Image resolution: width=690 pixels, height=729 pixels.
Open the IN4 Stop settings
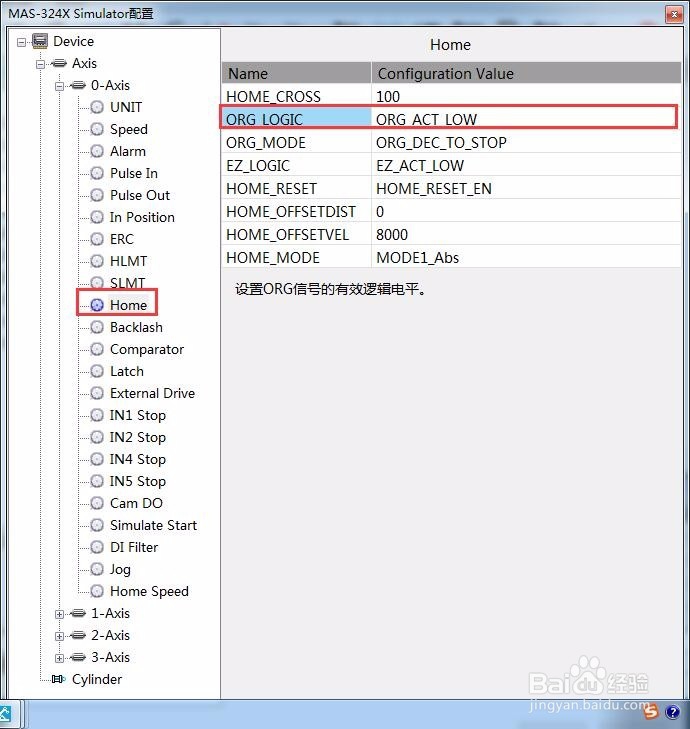(x=138, y=459)
